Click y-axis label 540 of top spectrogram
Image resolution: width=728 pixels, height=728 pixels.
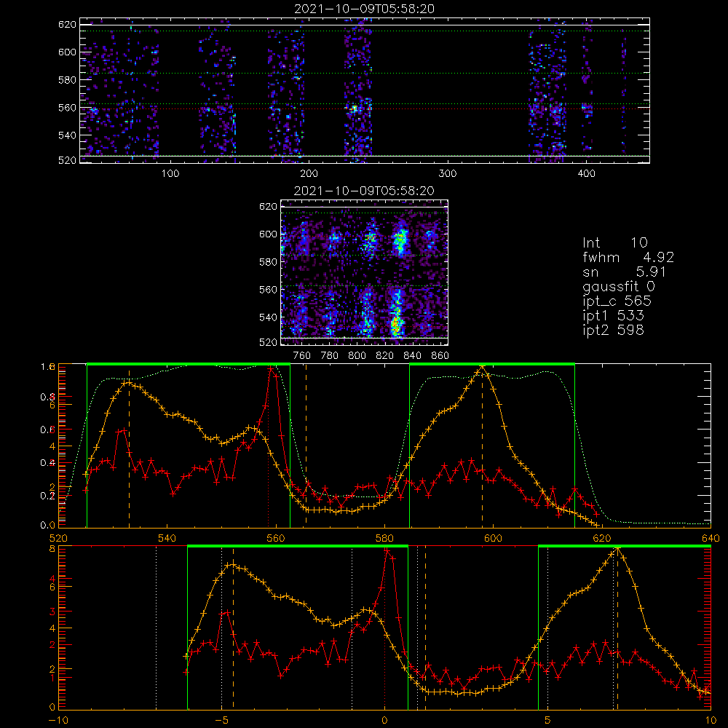67,135
